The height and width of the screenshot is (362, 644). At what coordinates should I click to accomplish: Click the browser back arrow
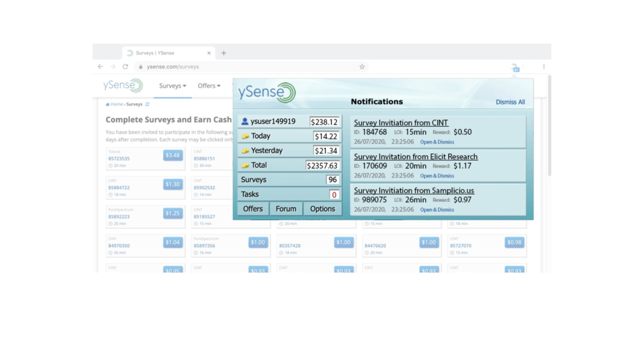tap(100, 66)
